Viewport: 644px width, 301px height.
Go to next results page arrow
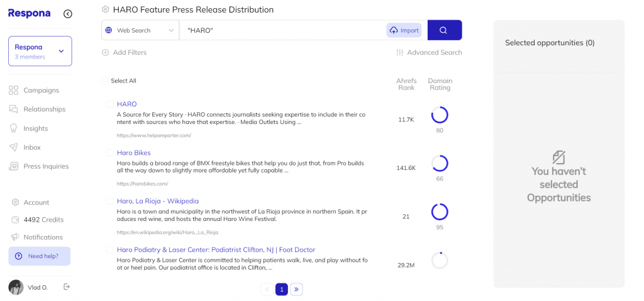(297, 290)
